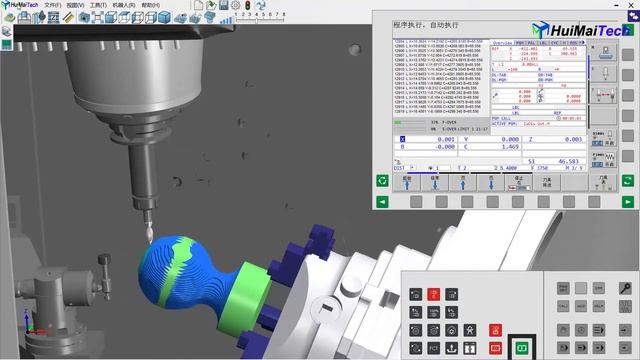Click the 停止 stop-at softkey
This screenshot has height=360, width=640.
tap(519, 182)
